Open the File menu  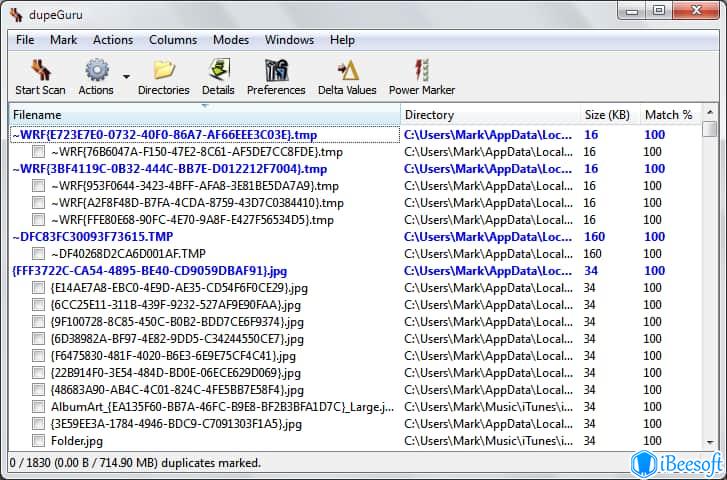click(x=25, y=40)
